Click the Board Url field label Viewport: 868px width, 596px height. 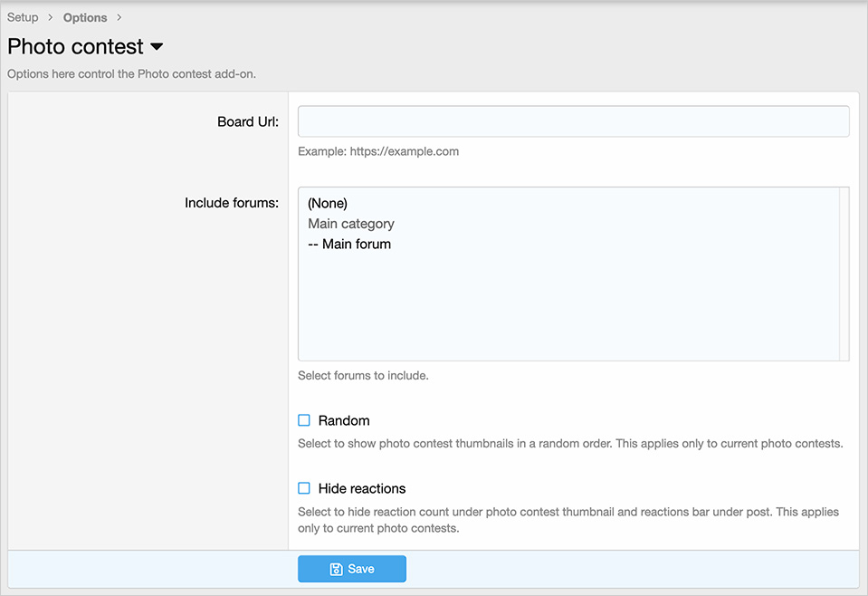(x=248, y=122)
